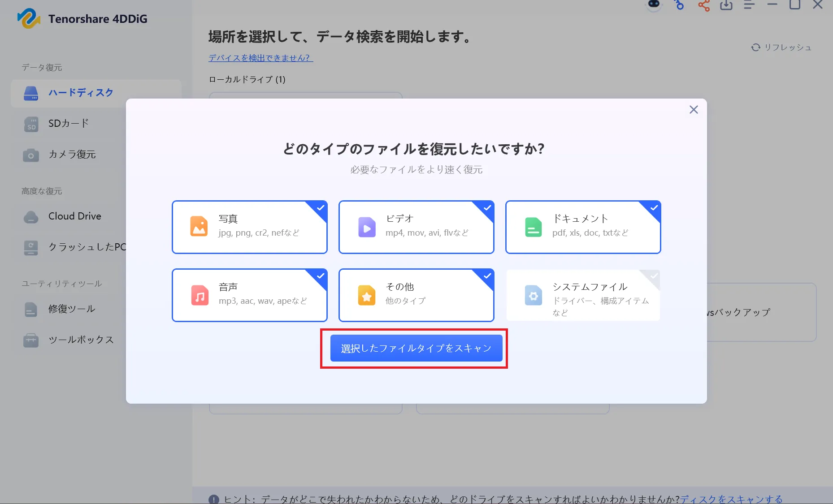
Task: Open the hamburger menu at top right
Action: click(749, 6)
